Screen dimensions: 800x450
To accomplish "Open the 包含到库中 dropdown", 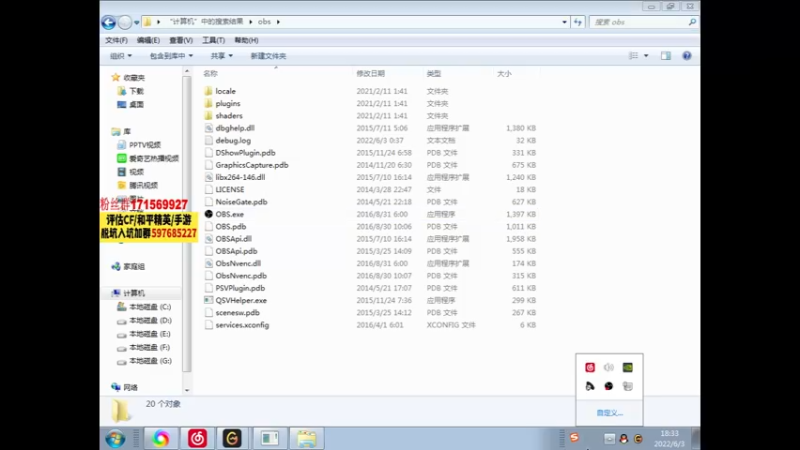I will pyautogui.click(x=171, y=56).
